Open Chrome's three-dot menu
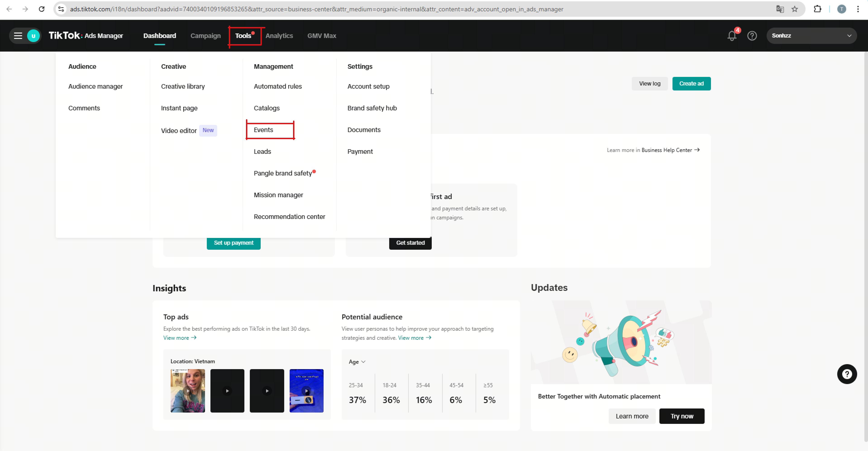 point(858,9)
